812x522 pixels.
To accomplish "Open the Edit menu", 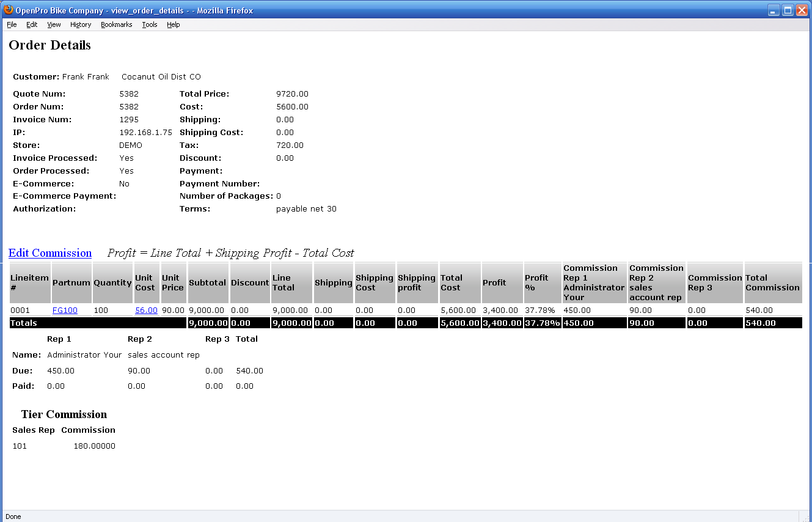I will (x=32, y=24).
